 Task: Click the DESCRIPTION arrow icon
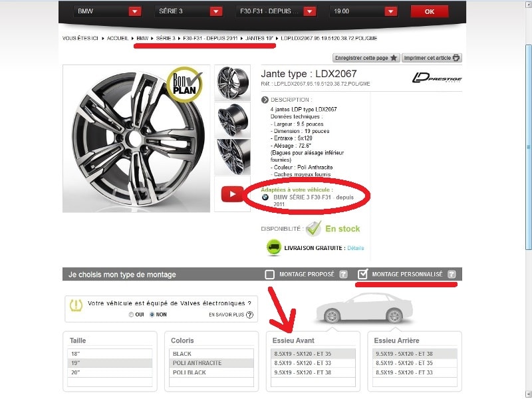coord(265,100)
